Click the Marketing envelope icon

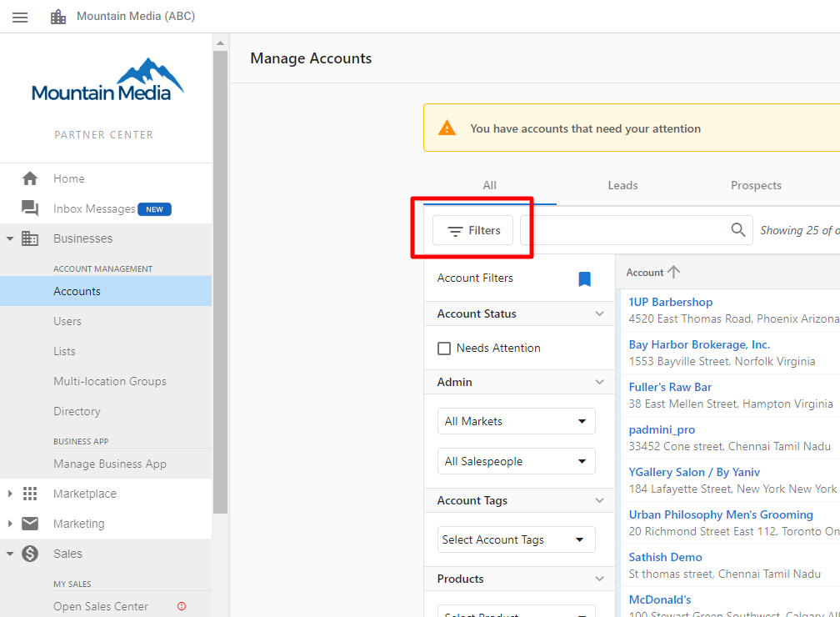30,524
